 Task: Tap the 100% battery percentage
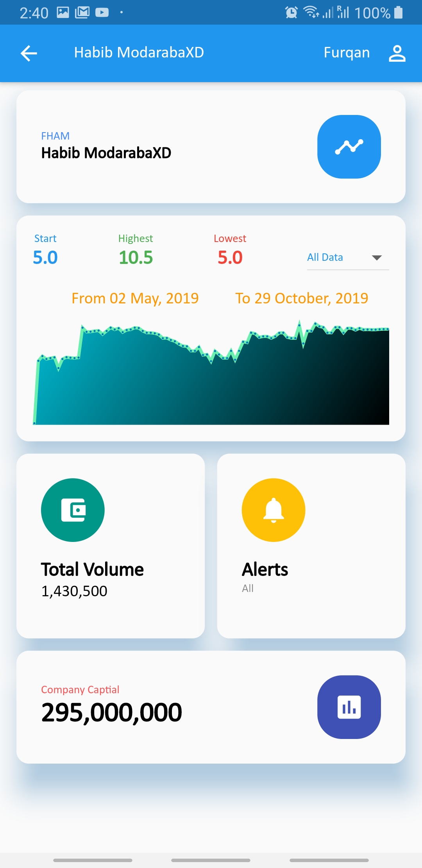(x=372, y=13)
